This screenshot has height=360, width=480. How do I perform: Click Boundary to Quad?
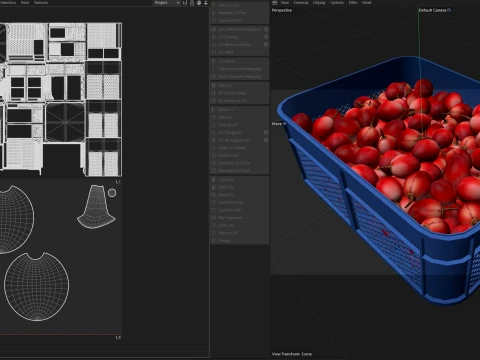239,171
